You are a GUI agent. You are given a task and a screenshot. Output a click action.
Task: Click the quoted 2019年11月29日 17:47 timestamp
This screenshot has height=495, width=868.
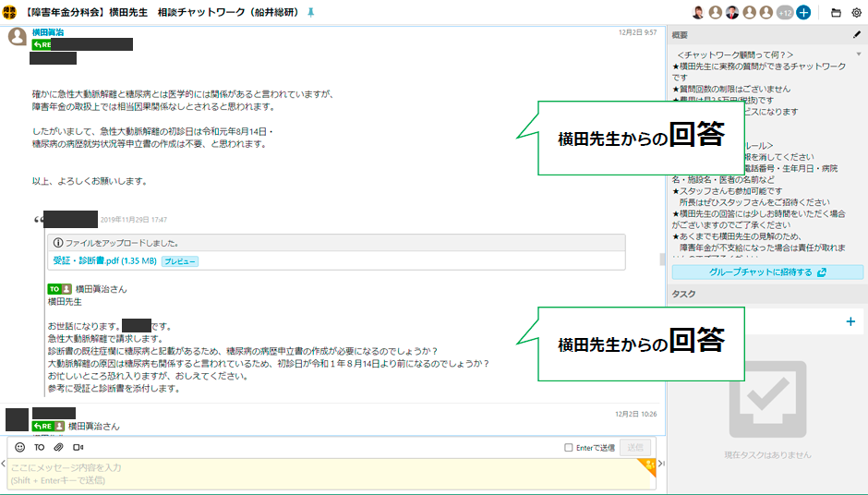133,220
